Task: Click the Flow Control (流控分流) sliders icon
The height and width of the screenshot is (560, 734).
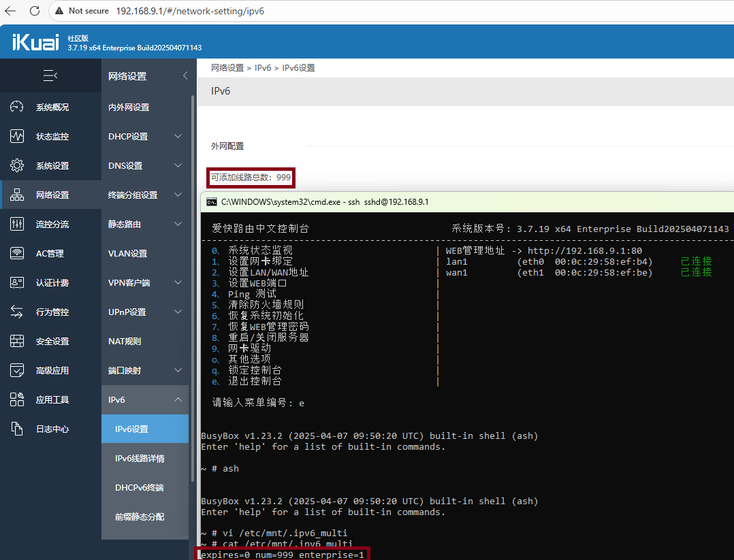Action: (x=17, y=224)
